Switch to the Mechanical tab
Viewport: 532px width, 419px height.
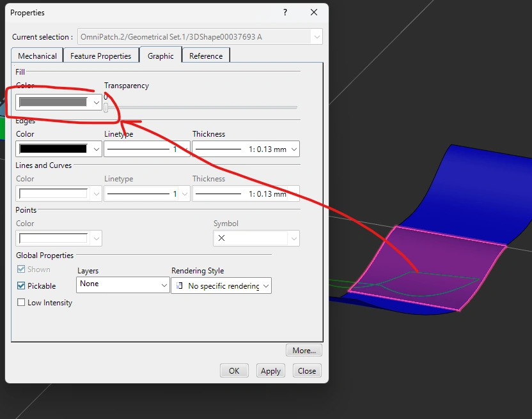tap(37, 56)
